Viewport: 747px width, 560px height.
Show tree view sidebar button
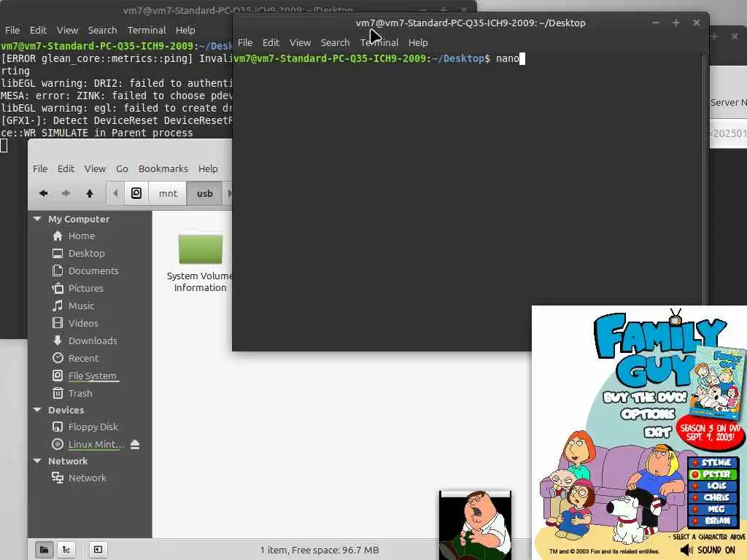(66, 550)
